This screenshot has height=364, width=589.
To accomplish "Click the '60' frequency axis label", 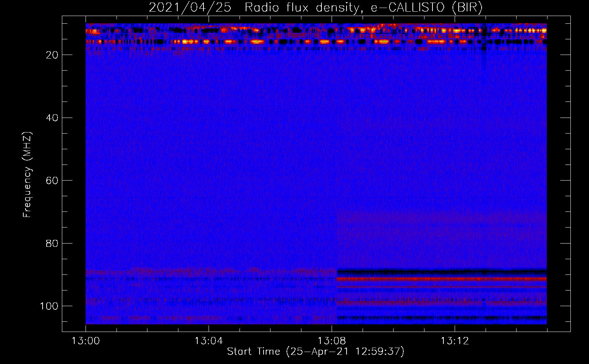I will (52, 181).
